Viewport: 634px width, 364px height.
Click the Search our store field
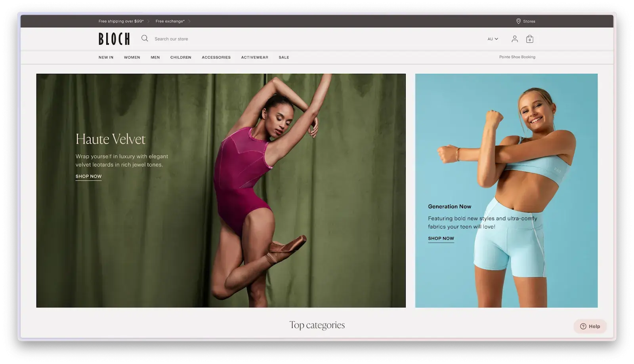[171, 39]
